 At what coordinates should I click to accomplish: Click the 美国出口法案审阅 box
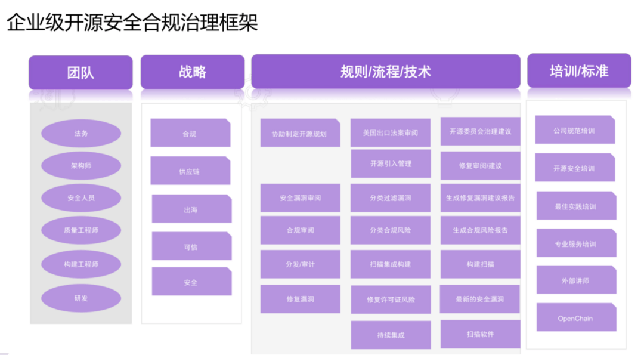(x=390, y=132)
